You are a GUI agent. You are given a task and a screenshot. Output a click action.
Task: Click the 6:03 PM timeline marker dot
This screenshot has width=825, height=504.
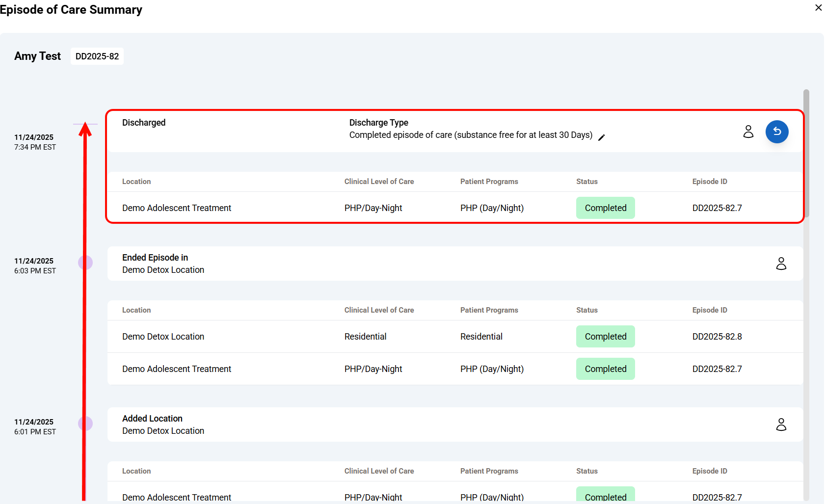point(85,263)
